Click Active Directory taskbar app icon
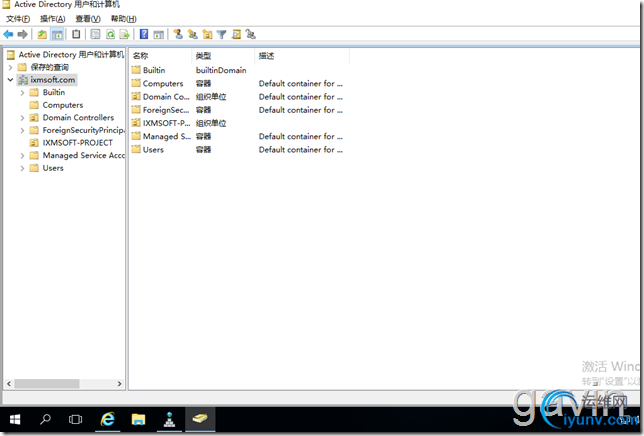 click(x=200, y=420)
